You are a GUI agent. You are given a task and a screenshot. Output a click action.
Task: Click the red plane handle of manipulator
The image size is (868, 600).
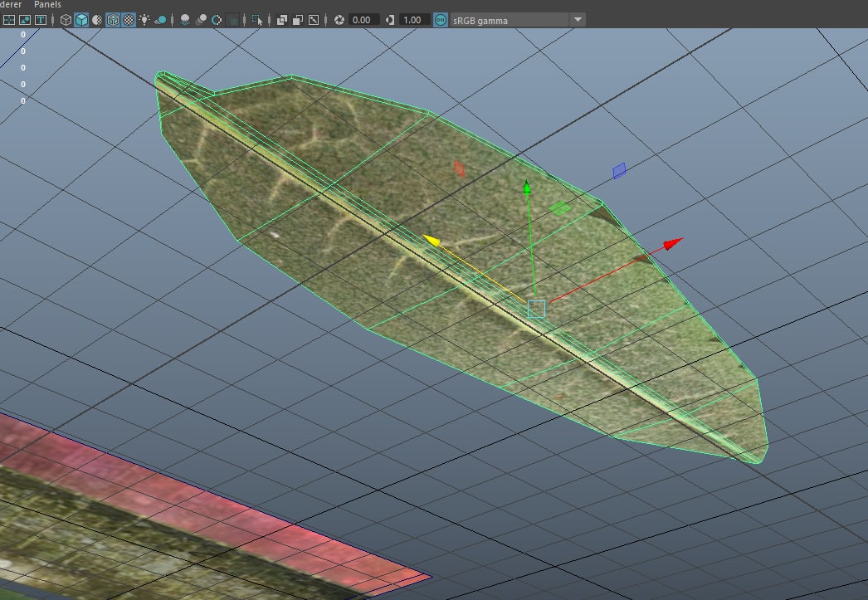point(459,168)
